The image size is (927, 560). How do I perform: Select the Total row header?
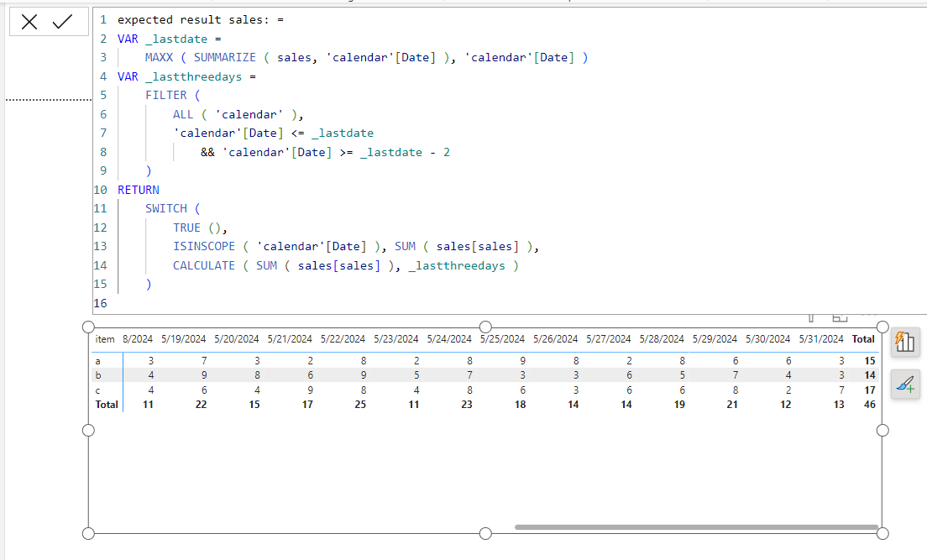(107, 405)
